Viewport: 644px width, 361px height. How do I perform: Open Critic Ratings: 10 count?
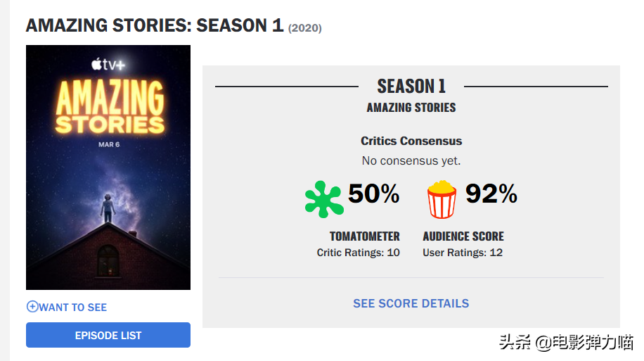[359, 253]
